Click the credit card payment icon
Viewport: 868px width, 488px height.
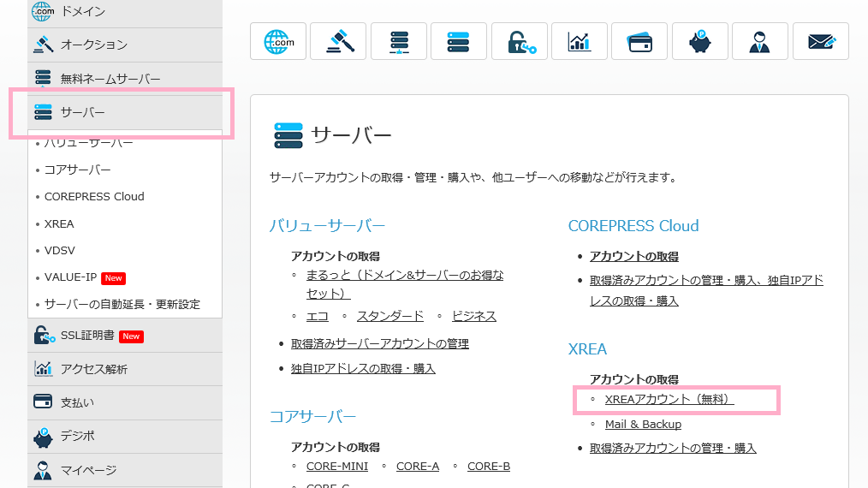click(x=640, y=41)
